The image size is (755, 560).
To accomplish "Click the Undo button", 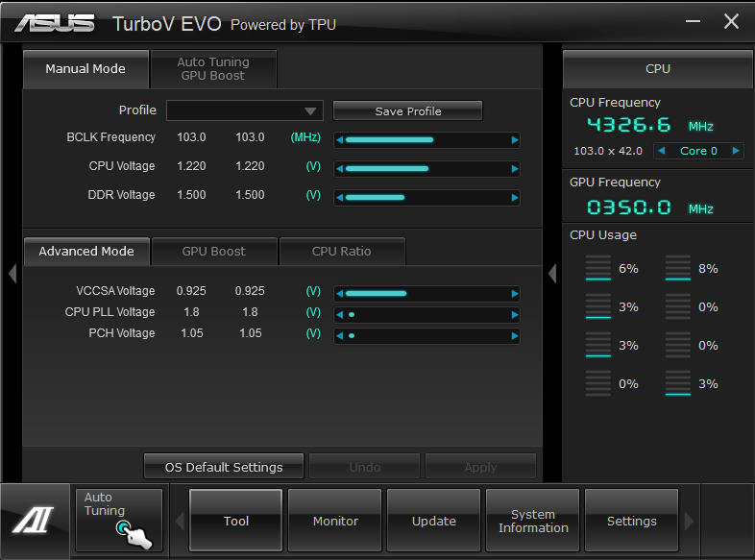I will [364, 467].
